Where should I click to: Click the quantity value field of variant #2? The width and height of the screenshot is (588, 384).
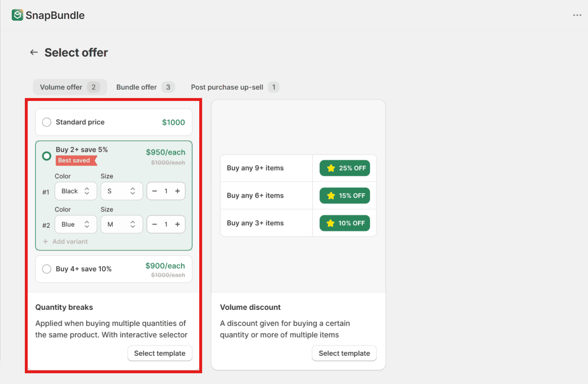166,224
